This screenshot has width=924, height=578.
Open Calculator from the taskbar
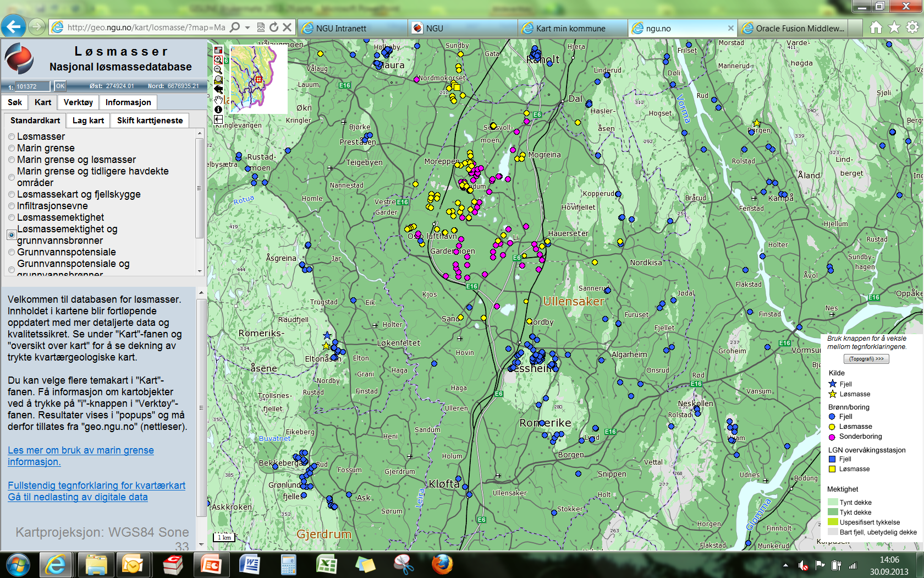(288, 565)
